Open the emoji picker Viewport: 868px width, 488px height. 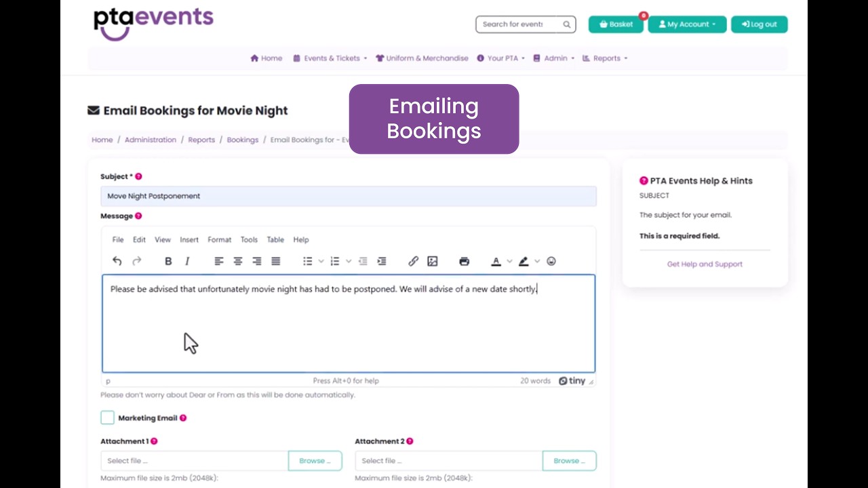(x=551, y=261)
